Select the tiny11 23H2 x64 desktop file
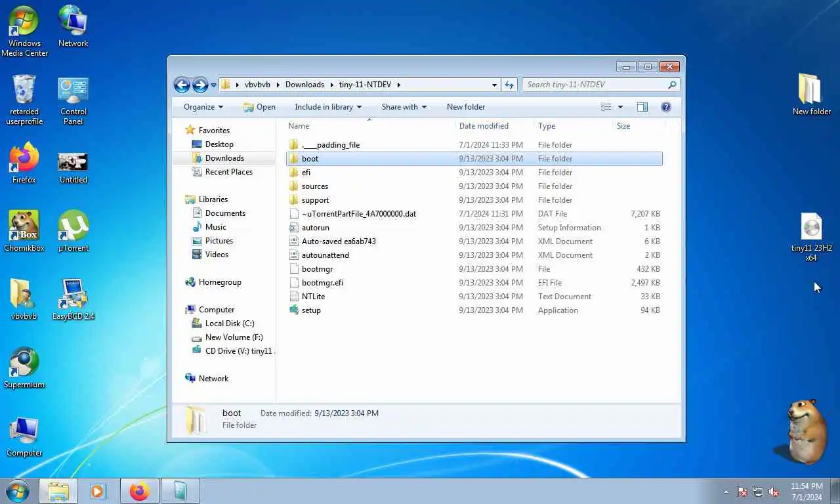Viewport: 840px width, 504px height. 812,237
